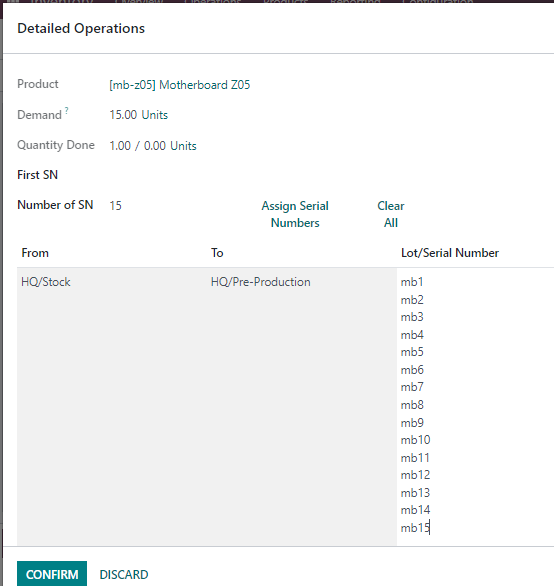Select the HQ/Pre-Production destination cell

(261, 282)
